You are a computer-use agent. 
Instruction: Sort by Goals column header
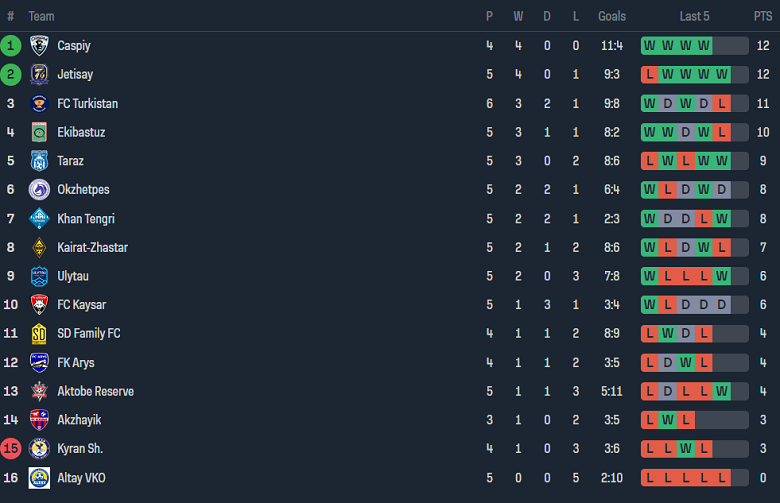point(611,16)
